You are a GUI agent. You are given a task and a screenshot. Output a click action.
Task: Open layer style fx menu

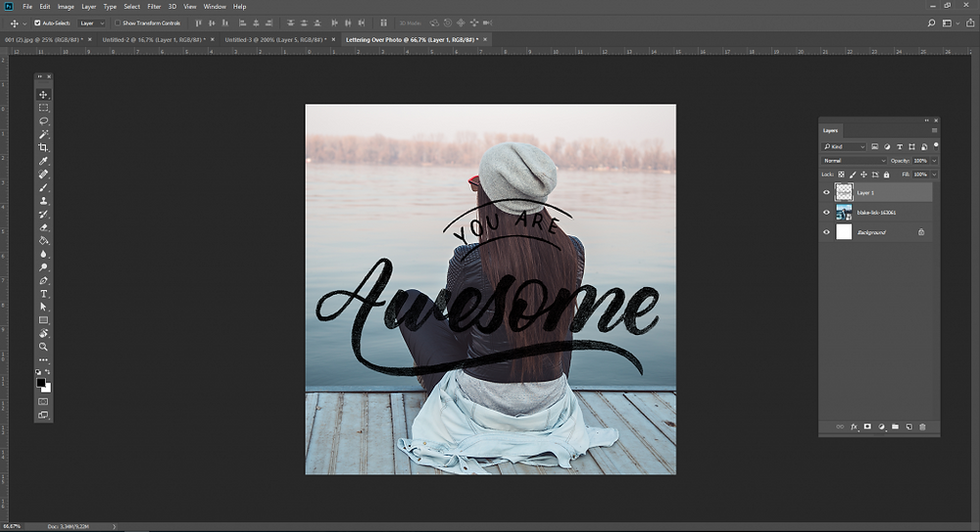coord(854,427)
